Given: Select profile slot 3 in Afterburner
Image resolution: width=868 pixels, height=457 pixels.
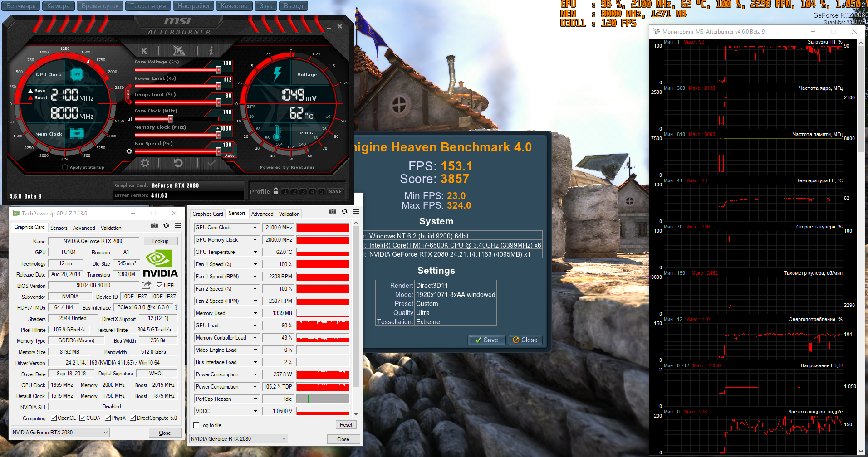Looking at the screenshot, I should tap(303, 192).
